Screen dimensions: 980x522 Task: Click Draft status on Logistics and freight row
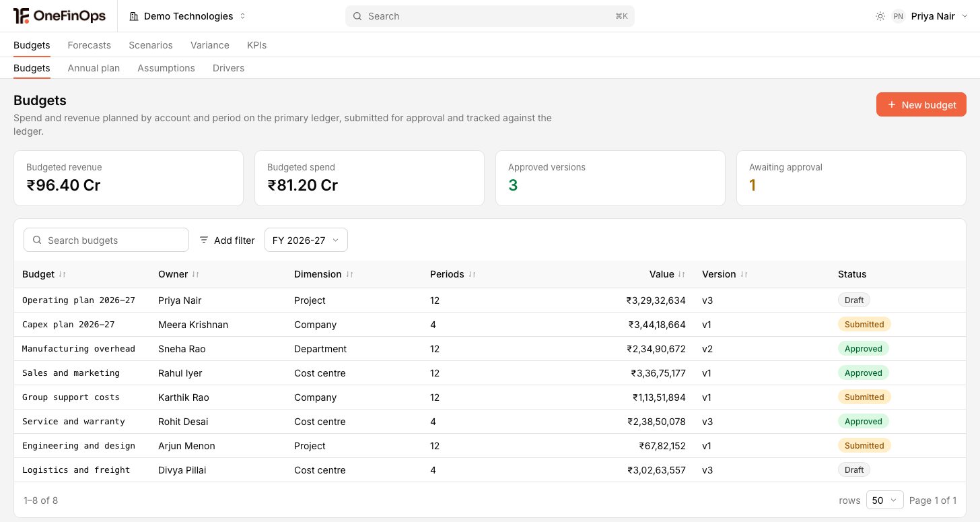point(854,470)
